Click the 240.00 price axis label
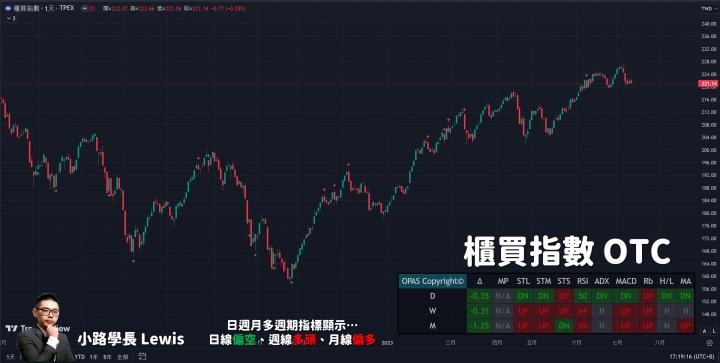Screen dimensions: 720x363 tap(708, 24)
